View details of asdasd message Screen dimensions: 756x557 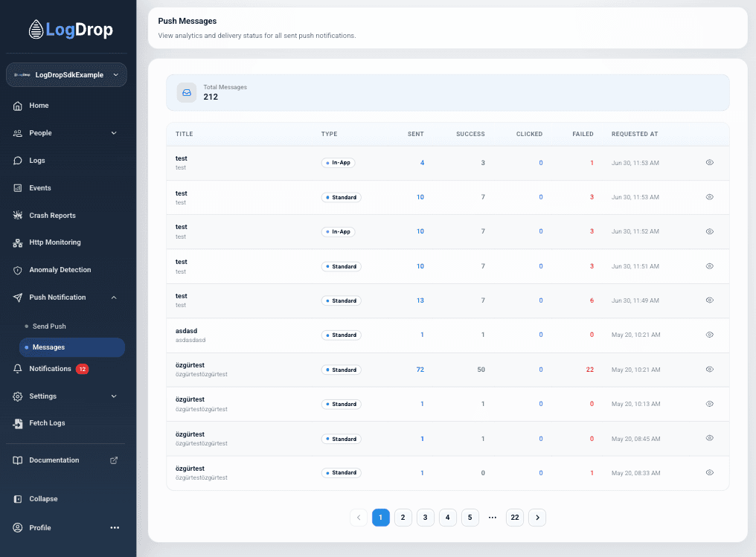(x=710, y=335)
